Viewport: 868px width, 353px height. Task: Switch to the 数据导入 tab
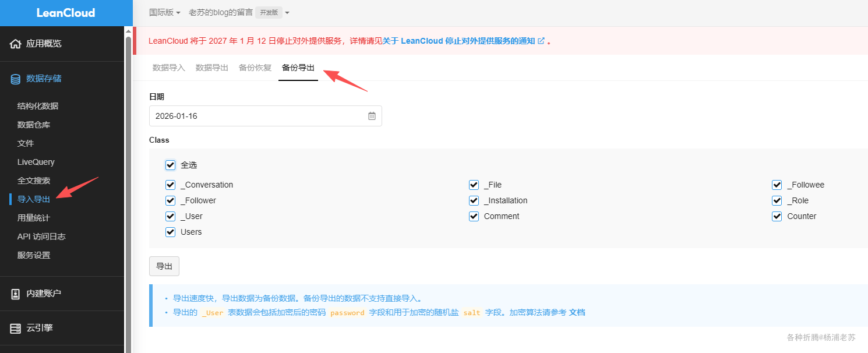pyautogui.click(x=169, y=68)
